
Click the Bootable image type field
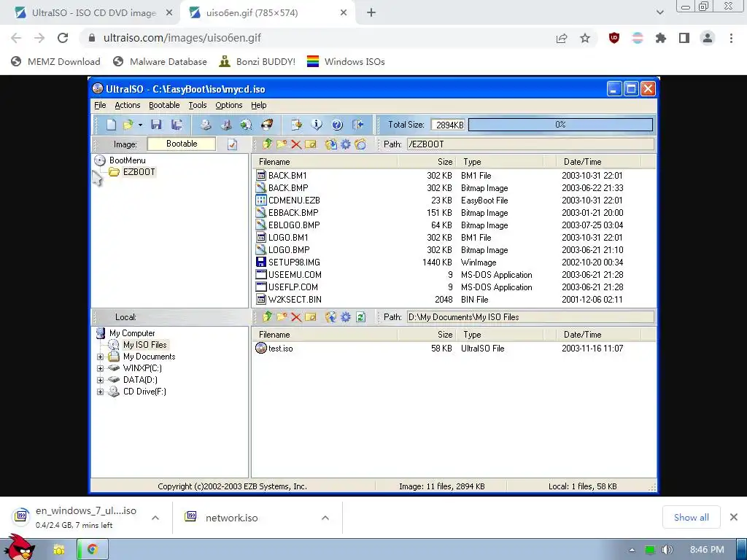[x=182, y=144]
